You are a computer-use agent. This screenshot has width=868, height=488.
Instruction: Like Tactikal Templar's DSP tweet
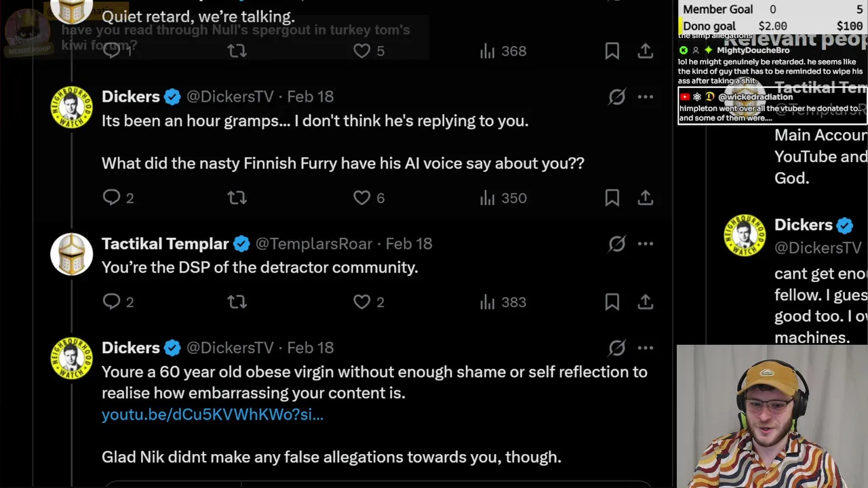coord(362,302)
